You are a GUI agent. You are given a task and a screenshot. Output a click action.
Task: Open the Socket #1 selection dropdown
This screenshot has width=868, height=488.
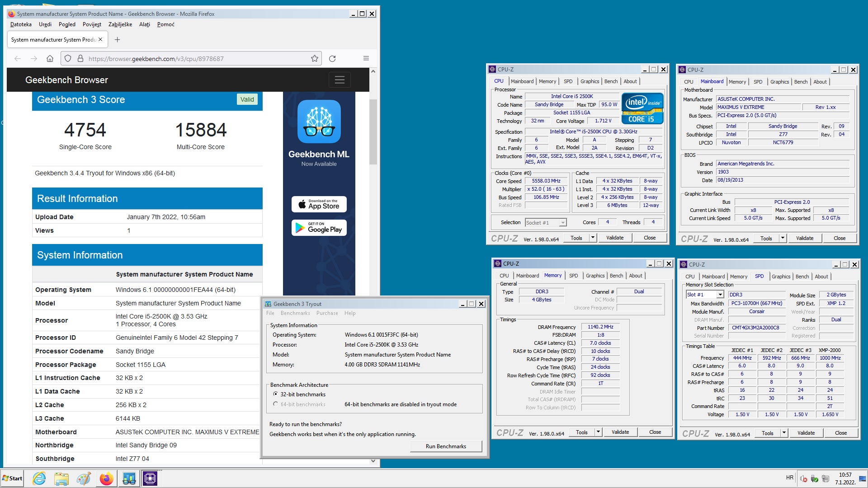[563, 223]
